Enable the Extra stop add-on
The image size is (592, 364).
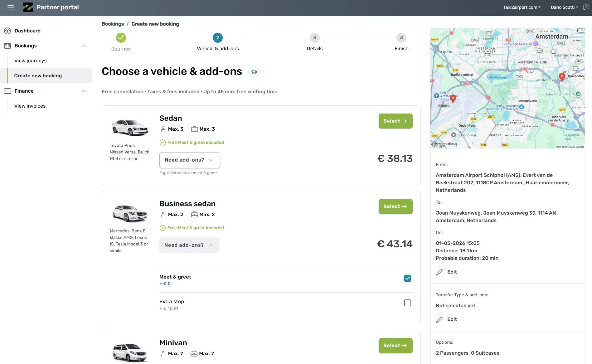[x=407, y=303]
